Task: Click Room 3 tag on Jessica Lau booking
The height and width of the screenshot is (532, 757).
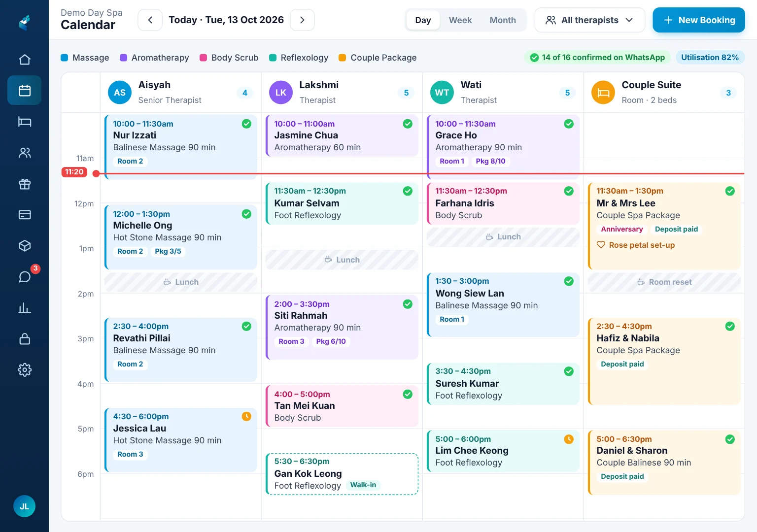Action: pos(130,454)
